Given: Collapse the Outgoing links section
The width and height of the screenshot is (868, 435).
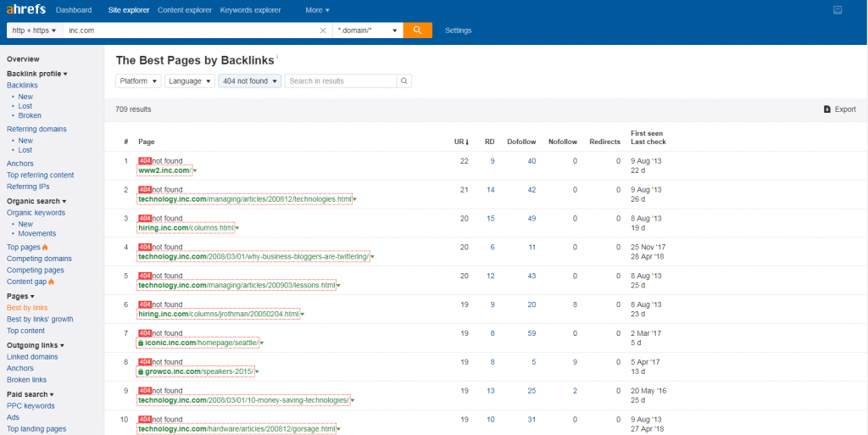Looking at the screenshot, I should pyautogui.click(x=36, y=345).
